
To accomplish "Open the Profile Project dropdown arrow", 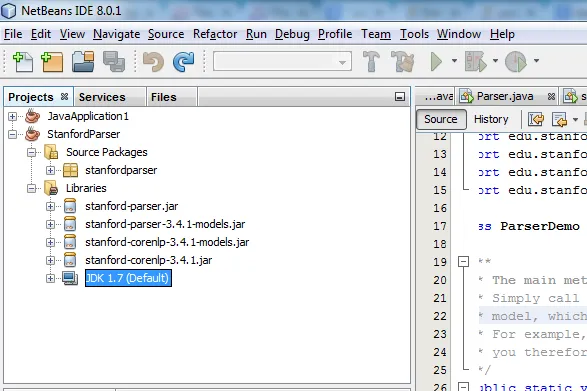I will [536, 61].
